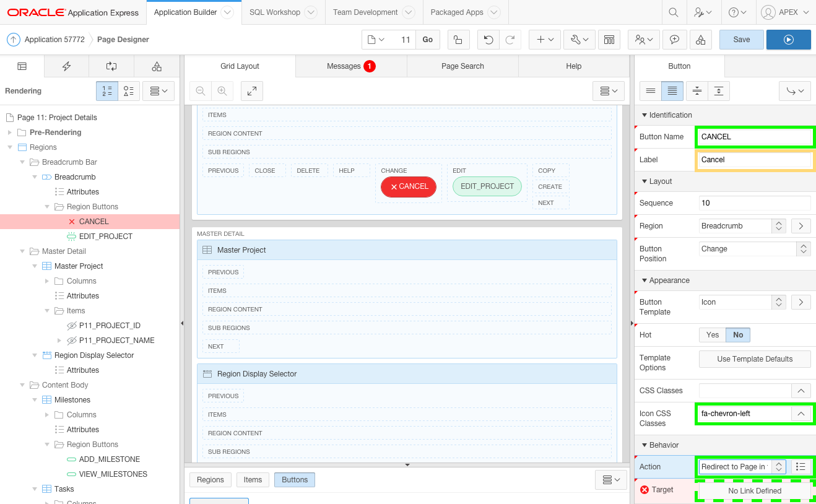This screenshot has width=816, height=504.
Task: Redo the last change
Action: point(510,40)
